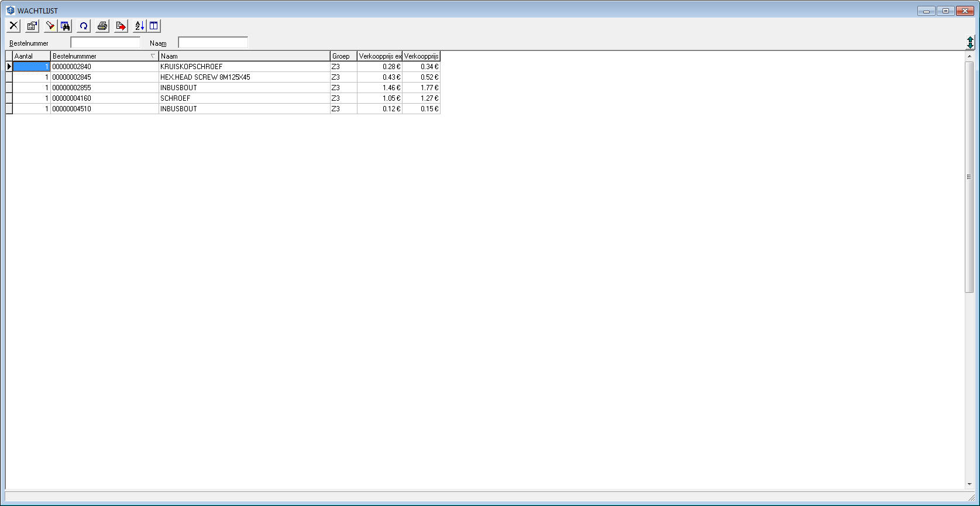
Task: Click the vertical scrollbar thumb
Action: pyautogui.click(x=969, y=177)
